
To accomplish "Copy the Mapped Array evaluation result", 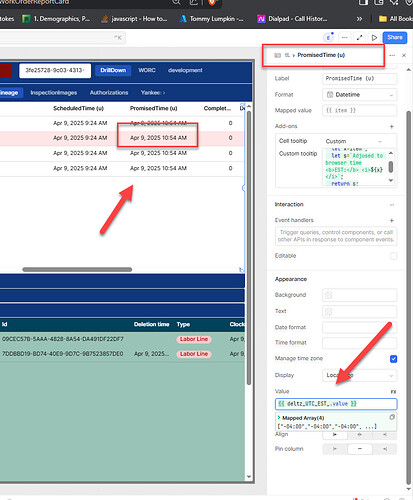I will (392, 417).
